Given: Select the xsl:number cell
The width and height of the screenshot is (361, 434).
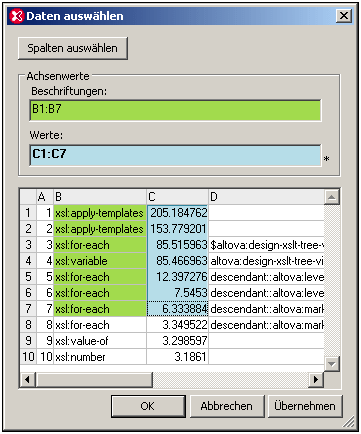Looking at the screenshot, I should coord(100,357).
